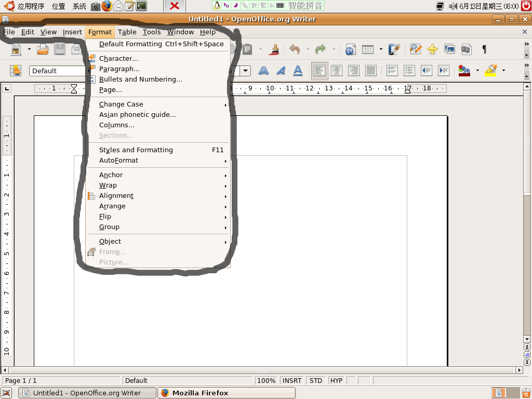
Task: Insert a hyperlink using the globe icon
Action: 351,49
